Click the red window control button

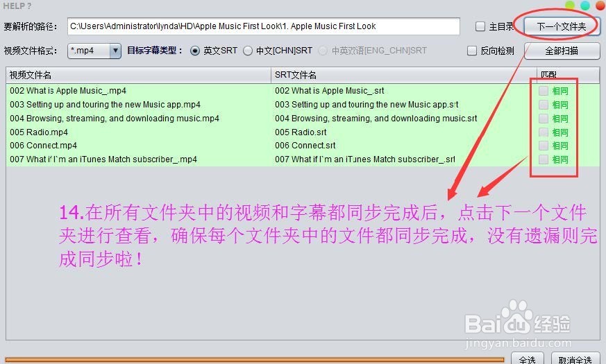(601, 5)
